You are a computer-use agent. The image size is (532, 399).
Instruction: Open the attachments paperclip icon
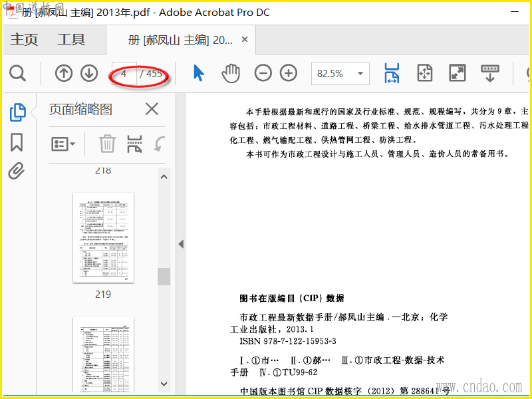[x=17, y=171]
